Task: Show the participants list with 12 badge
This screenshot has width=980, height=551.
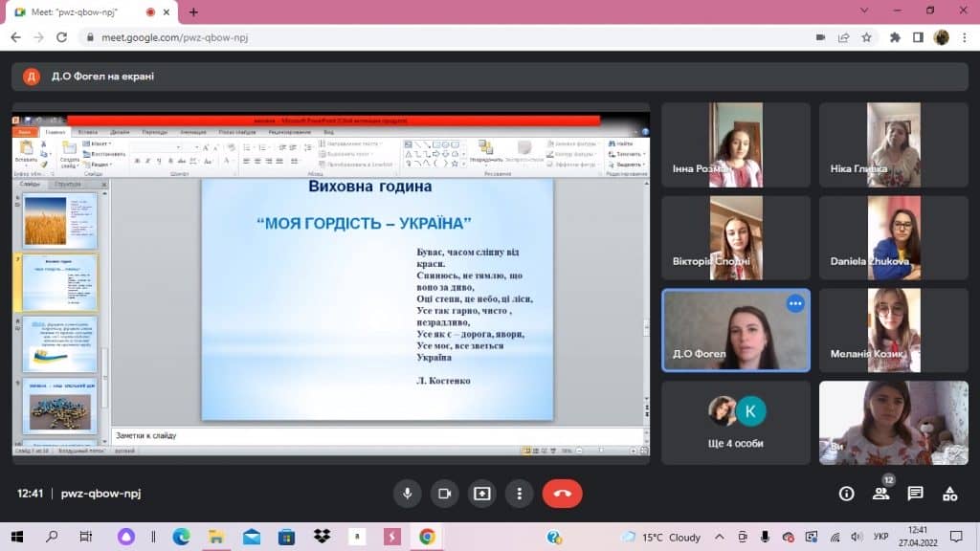Action: click(x=880, y=494)
